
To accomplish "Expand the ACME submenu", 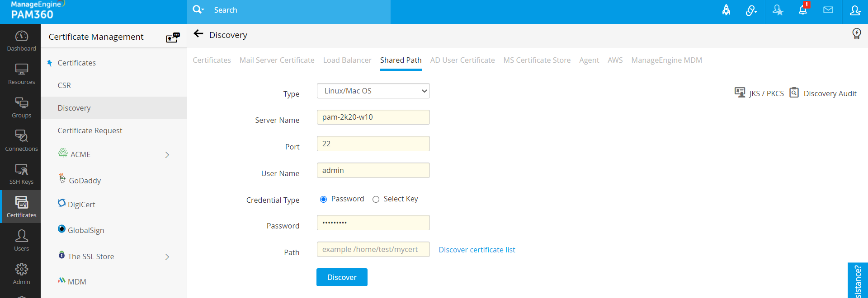I will [167, 155].
